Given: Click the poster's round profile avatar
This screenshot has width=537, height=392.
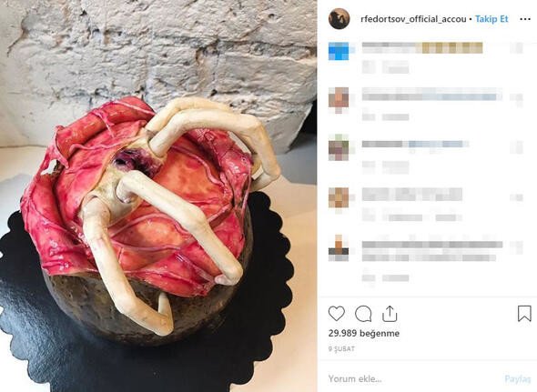Looking at the screenshot, I should (x=339, y=19).
